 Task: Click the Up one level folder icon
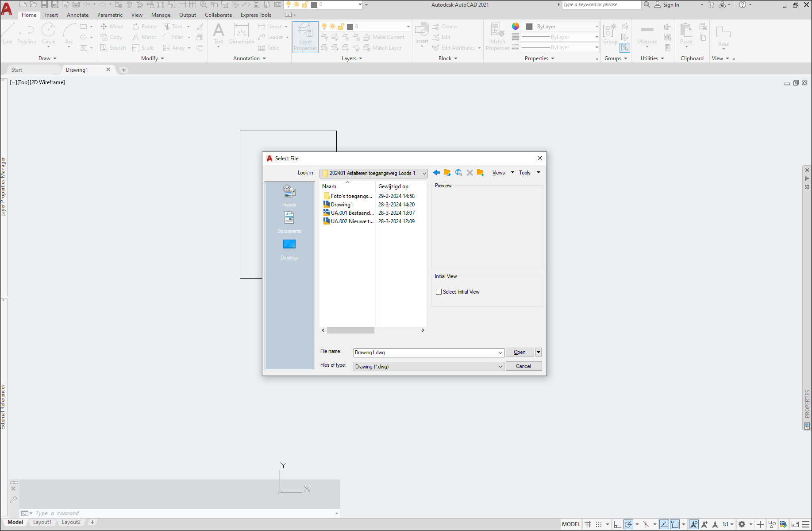(x=447, y=173)
